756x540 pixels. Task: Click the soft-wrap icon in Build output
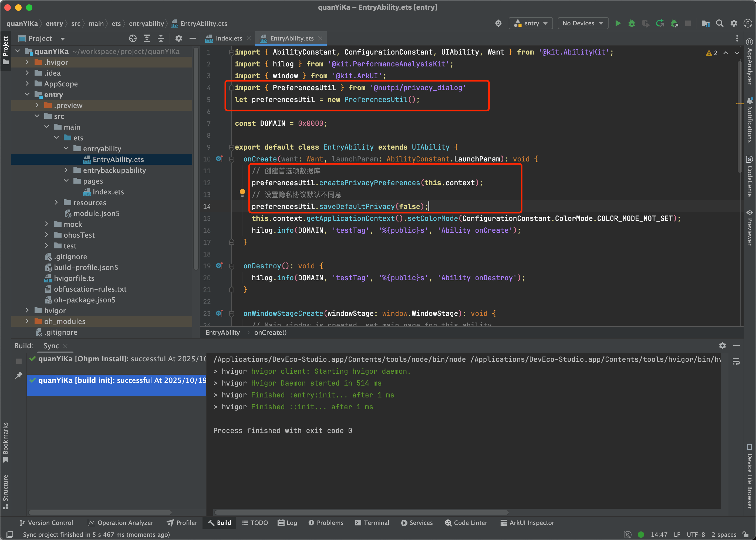pos(736,362)
